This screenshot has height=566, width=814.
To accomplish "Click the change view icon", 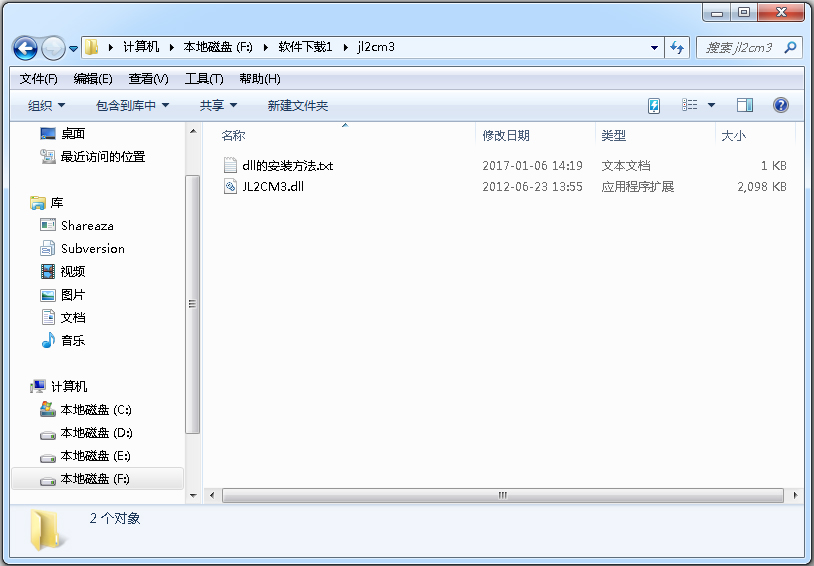I will tap(689, 105).
